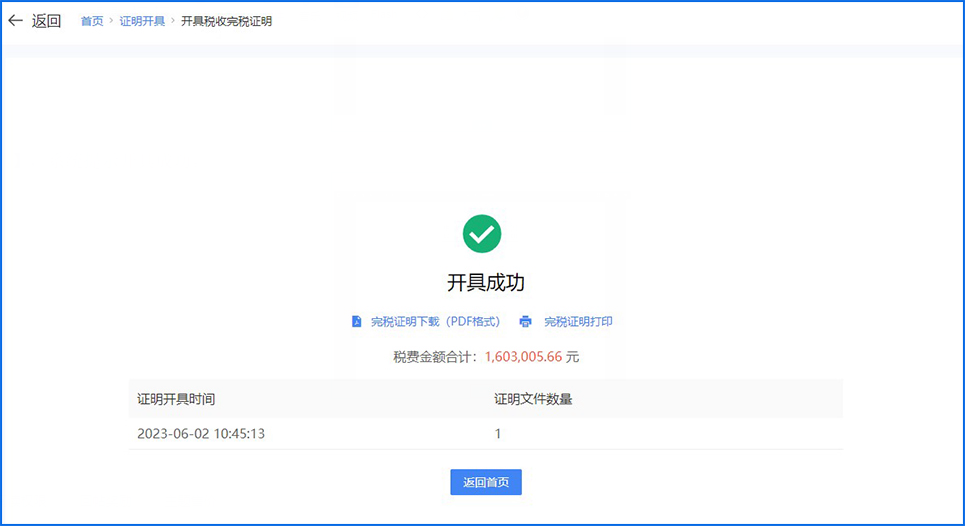Select the 2023-06-02 10:45:13 table cell

(208, 434)
